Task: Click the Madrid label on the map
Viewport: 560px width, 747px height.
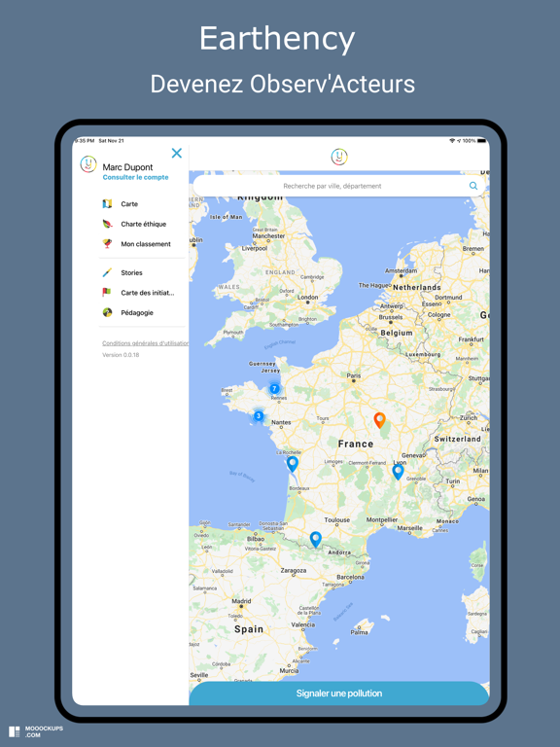Action: click(x=241, y=601)
